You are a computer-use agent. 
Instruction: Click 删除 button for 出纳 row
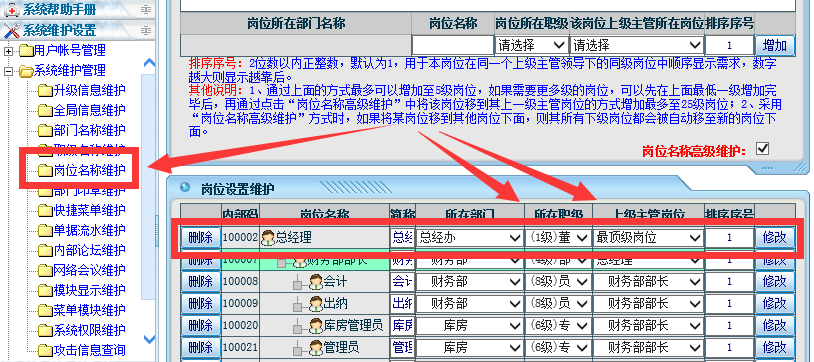[x=201, y=303]
